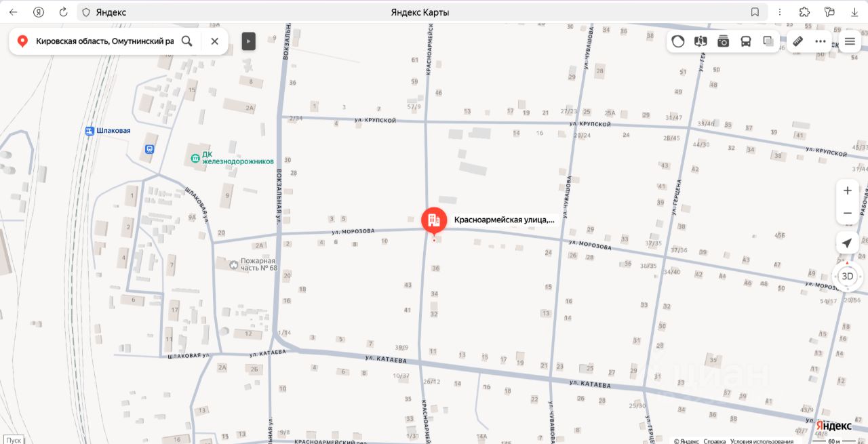Search using the magnifier icon

point(187,41)
